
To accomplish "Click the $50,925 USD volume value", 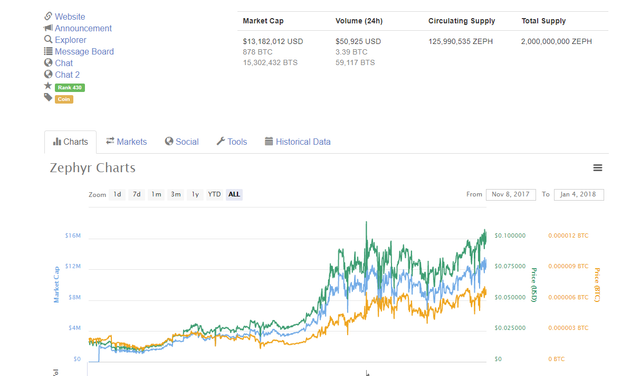I will coord(358,41).
